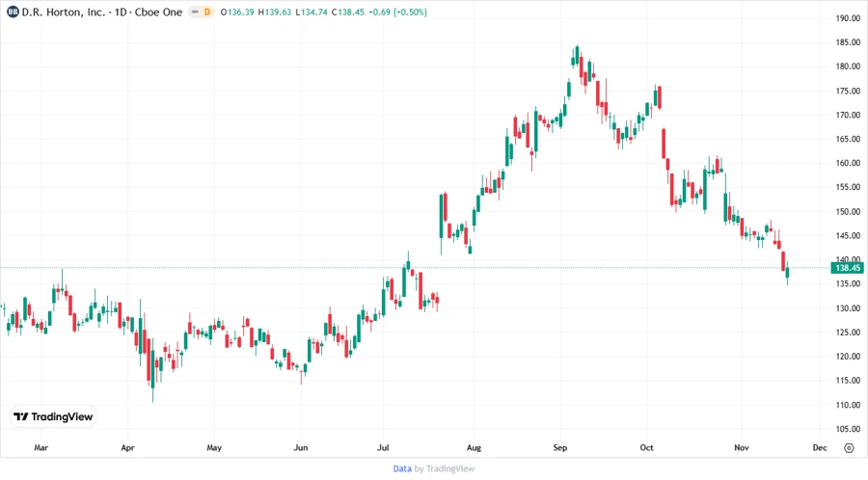
Task: Click the 125.00 price axis label
Action: click(x=848, y=333)
